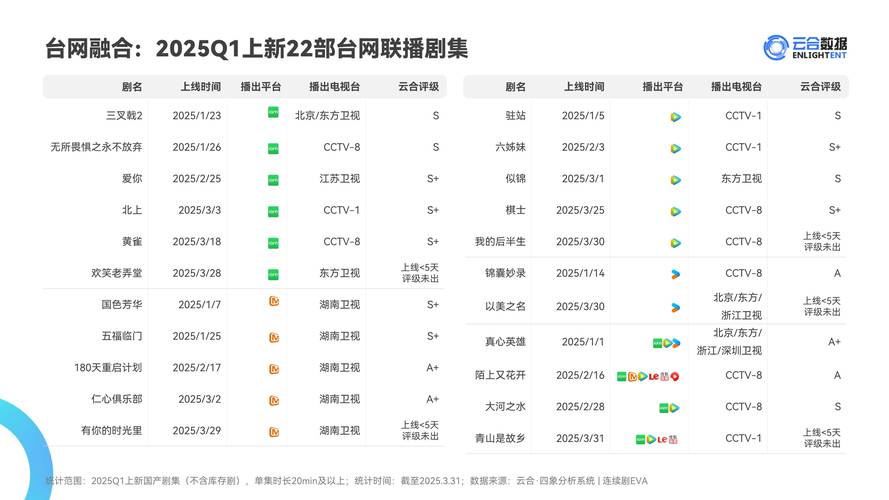Select the drama name 国色芳华
The width and height of the screenshot is (889, 500).
click(122, 305)
